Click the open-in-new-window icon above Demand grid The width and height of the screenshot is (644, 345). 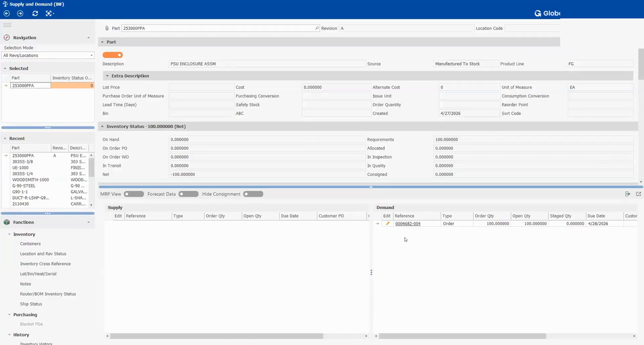tap(638, 194)
